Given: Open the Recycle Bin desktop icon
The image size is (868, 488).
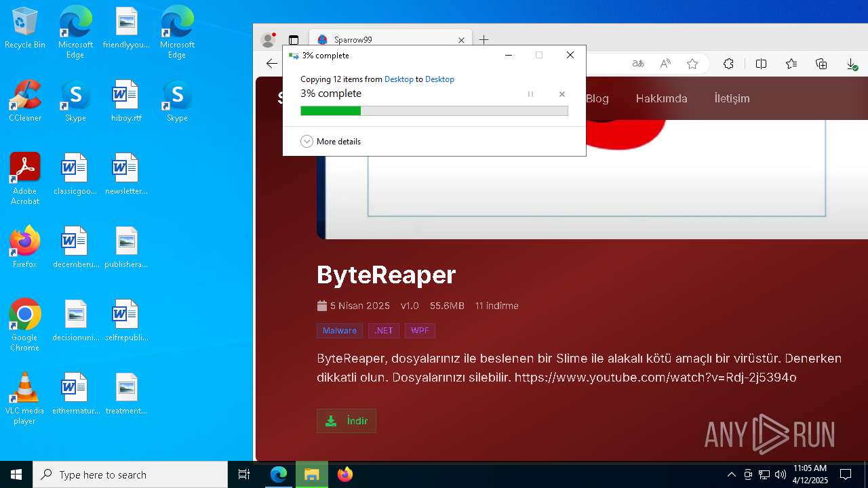Looking at the screenshot, I should coord(25,28).
